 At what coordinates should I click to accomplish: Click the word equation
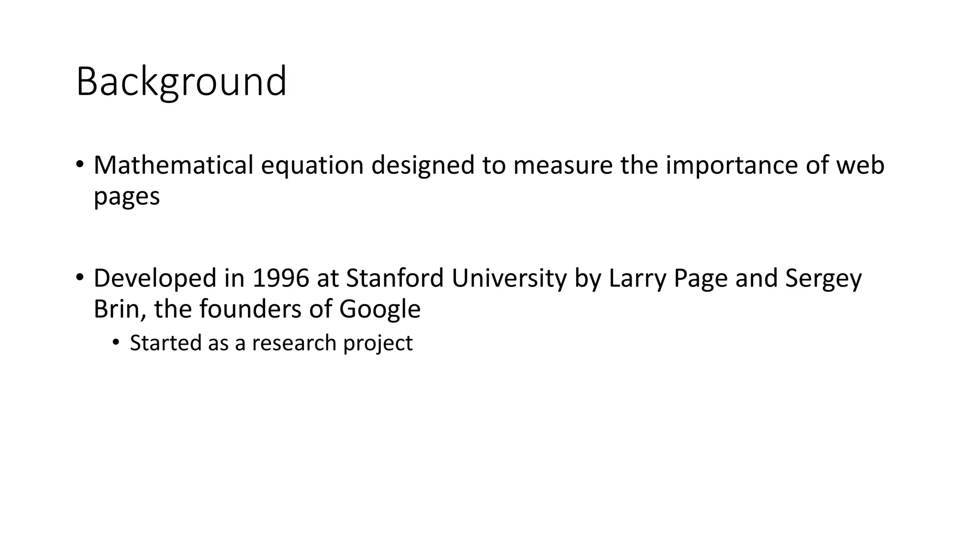pyautogui.click(x=312, y=166)
